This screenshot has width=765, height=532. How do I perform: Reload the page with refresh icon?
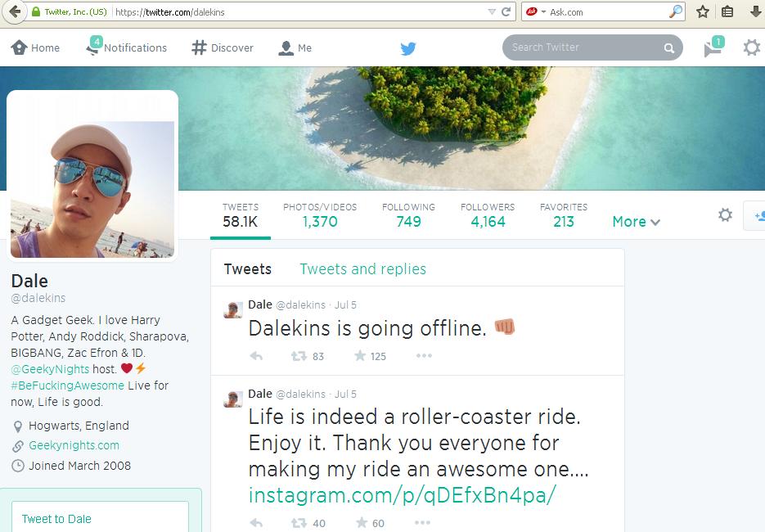click(x=506, y=11)
